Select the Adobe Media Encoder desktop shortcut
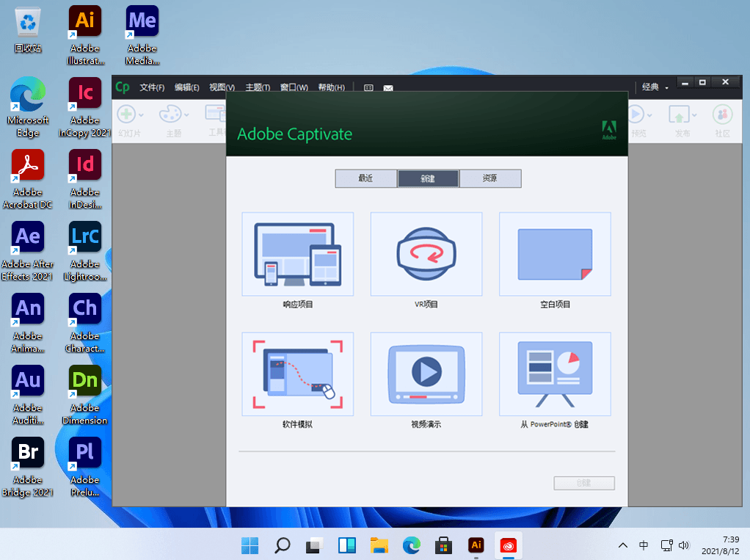Screen dimensions: 750x560 [142, 35]
